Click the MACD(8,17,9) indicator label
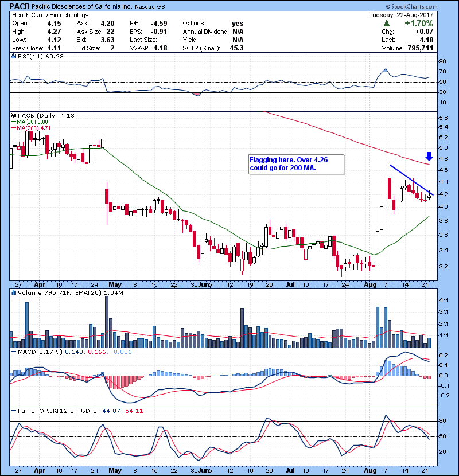Viewport: 459px width, 476px height. tap(40, 352)
